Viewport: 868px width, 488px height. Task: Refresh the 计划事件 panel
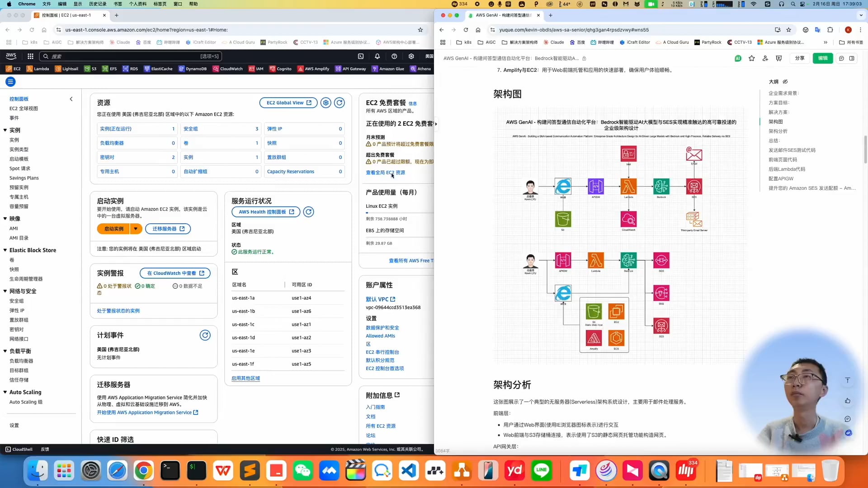(x=205, y=335)
